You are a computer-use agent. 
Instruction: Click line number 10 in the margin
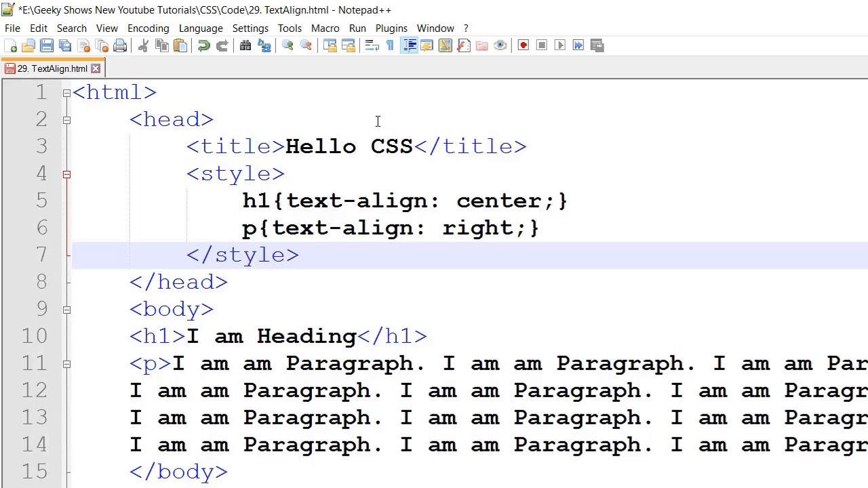point(35,336)
